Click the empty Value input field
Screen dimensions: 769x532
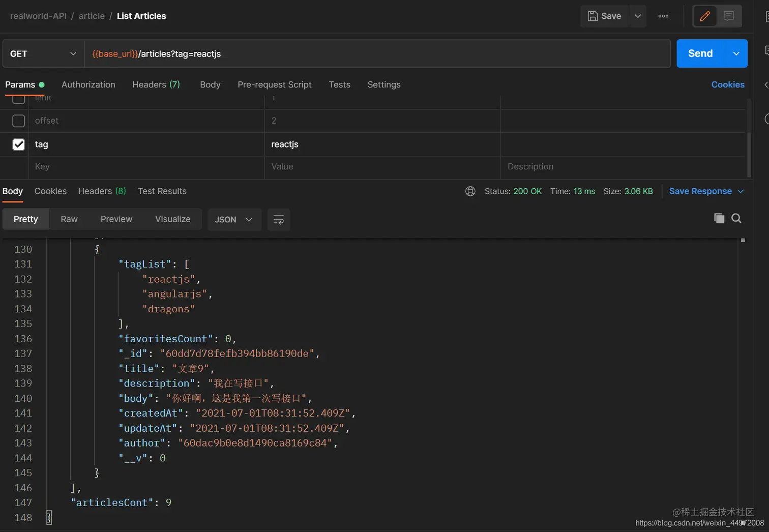point(382,167)
